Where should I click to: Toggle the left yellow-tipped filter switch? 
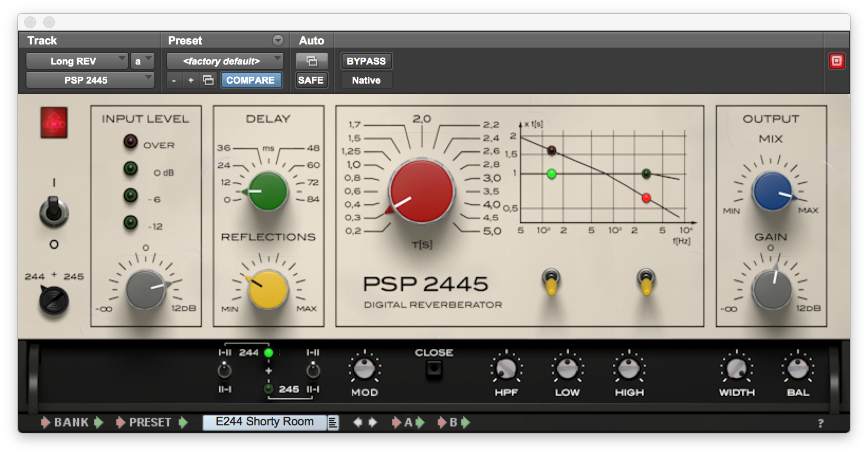click(x=551, y=281)
